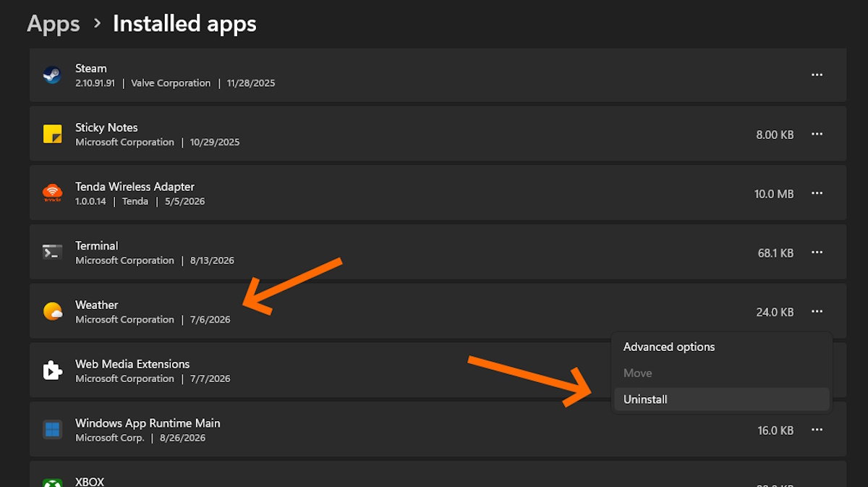Viewport: 868px width, 487px height.
Task: Click the Steam app name
Action: 91,68
